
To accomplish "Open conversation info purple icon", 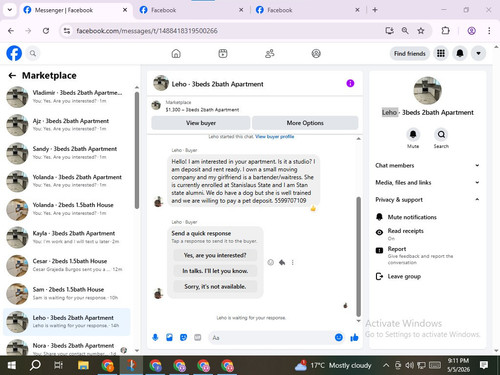I will tap(350, 83).
